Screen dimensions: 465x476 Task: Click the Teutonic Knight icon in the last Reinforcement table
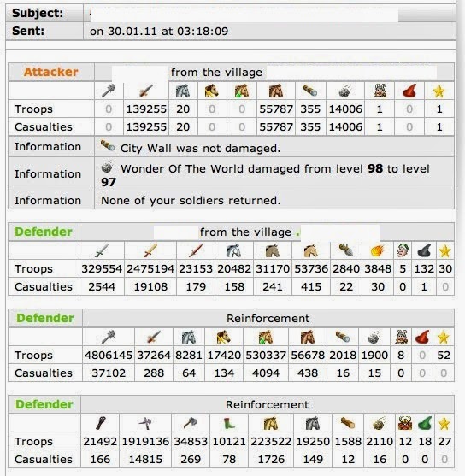[x=313, y=423]
